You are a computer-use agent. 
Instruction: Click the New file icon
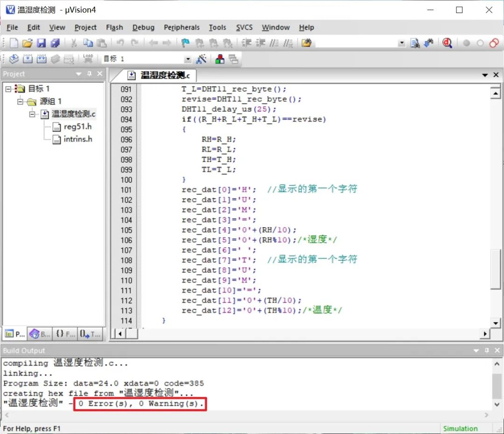[x=14, y=43]
